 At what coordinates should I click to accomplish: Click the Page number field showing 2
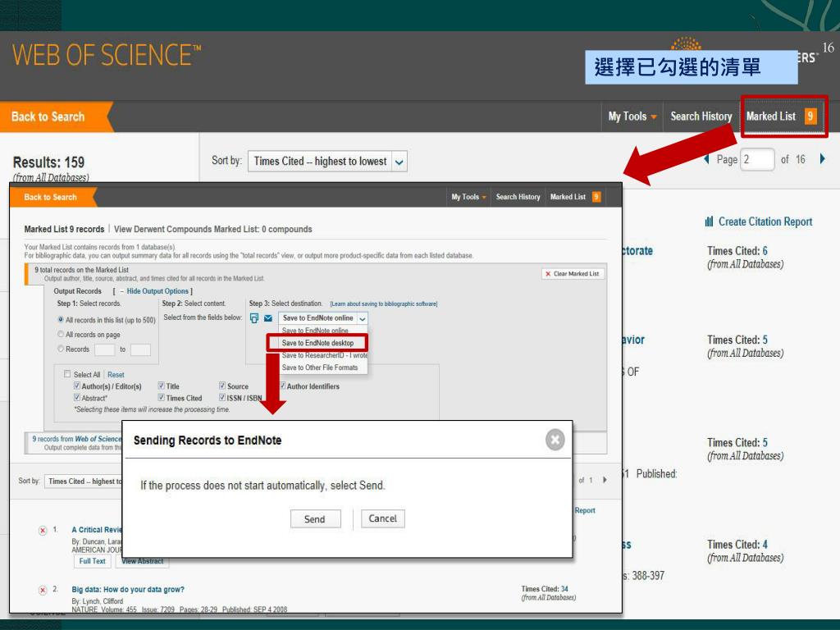(x=757, y=160)
